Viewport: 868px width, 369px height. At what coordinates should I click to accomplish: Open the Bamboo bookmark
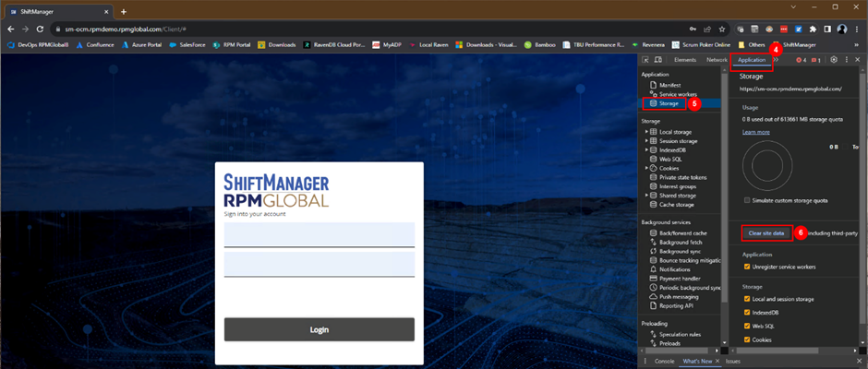point(540,45)
